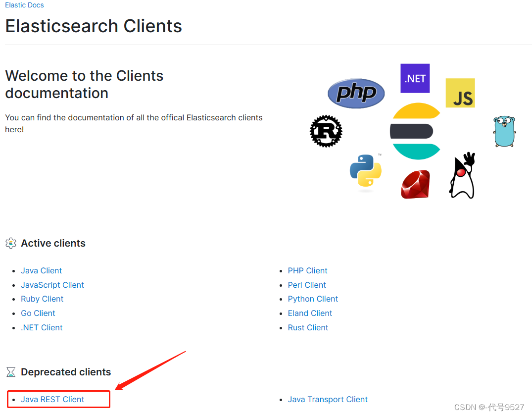The width and height of the screenshot is (532, 416).
Task: Open the PHP Client link
Action: tap(308, 271)
